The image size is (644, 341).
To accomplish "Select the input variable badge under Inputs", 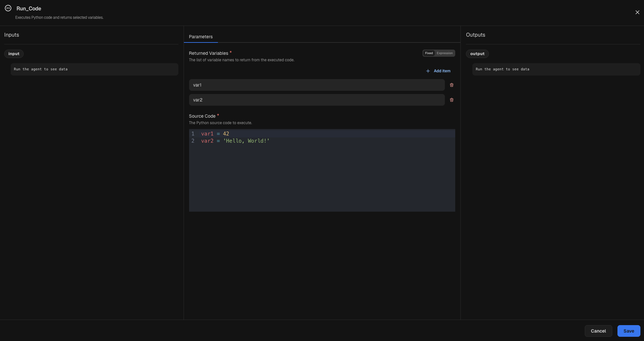I will tap(14, 53).
